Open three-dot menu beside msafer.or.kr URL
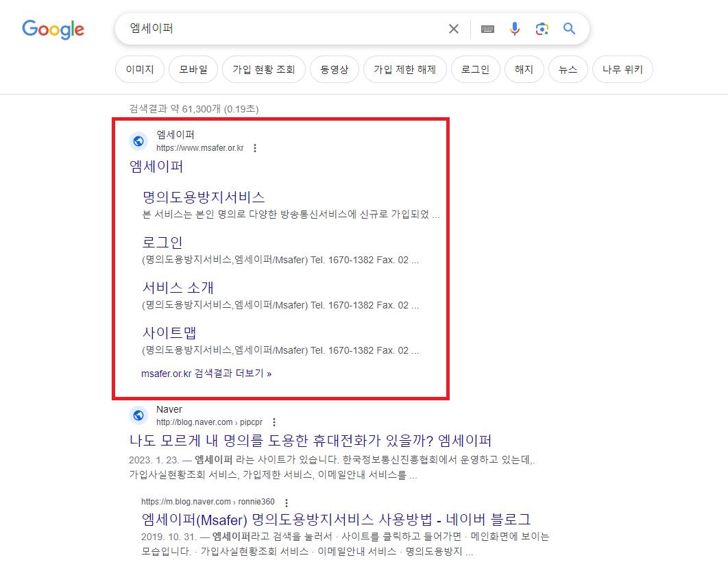The height and width of the screenshot is (571, 728). 255,148
